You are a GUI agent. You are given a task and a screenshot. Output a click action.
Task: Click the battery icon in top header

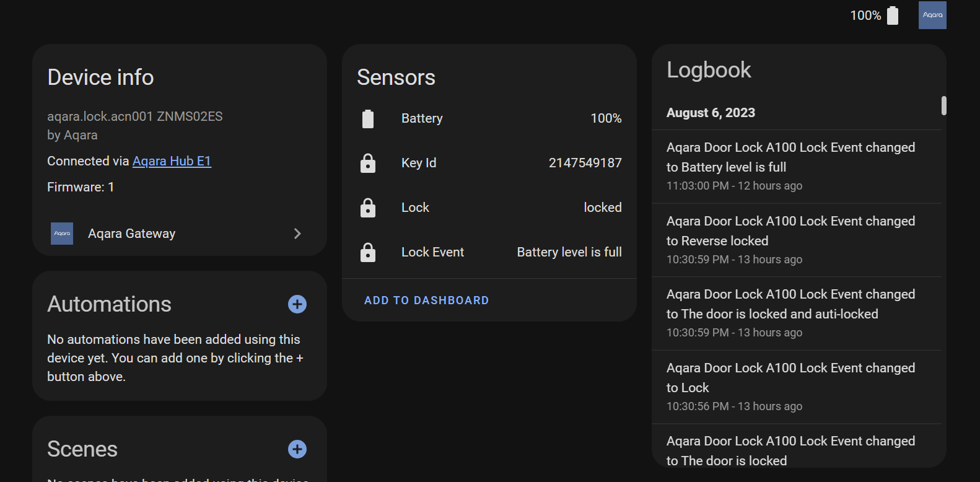(893, 15)
